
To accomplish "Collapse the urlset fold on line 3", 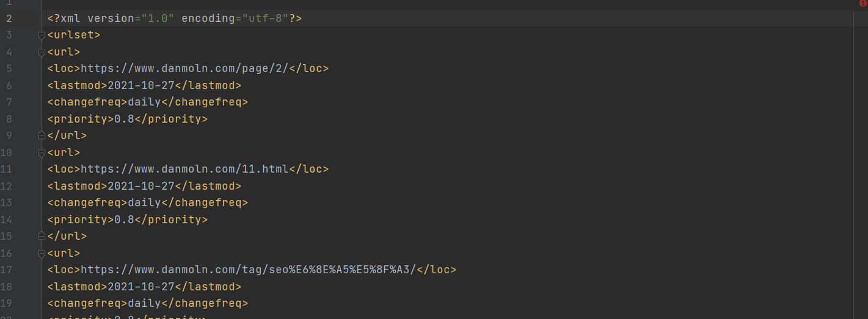I will click(42, 35).
